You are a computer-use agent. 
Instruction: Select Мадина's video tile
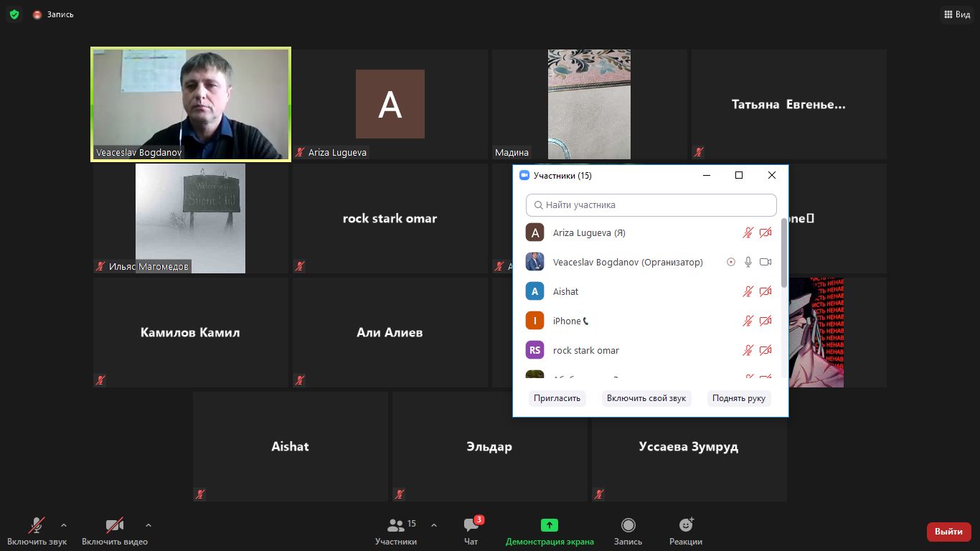click(589, 104)
